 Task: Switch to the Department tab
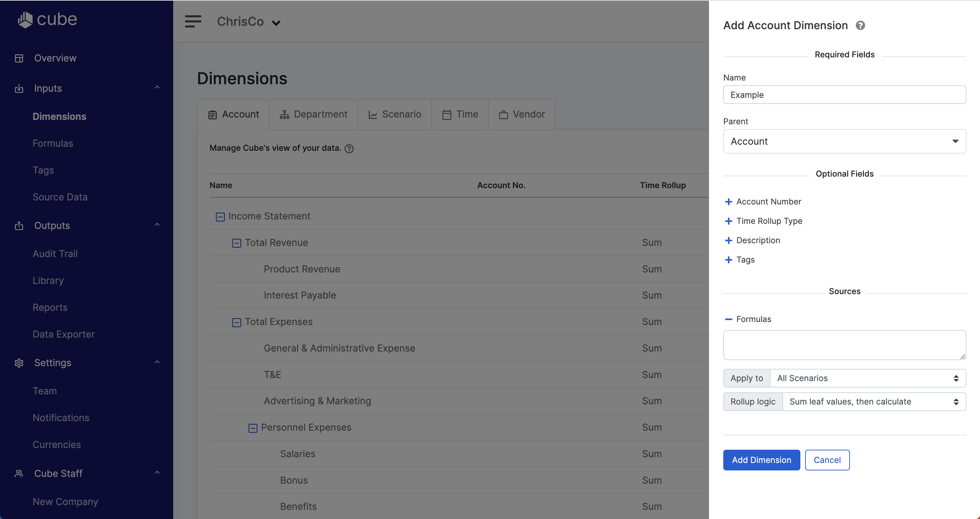[x=313, y=114]
